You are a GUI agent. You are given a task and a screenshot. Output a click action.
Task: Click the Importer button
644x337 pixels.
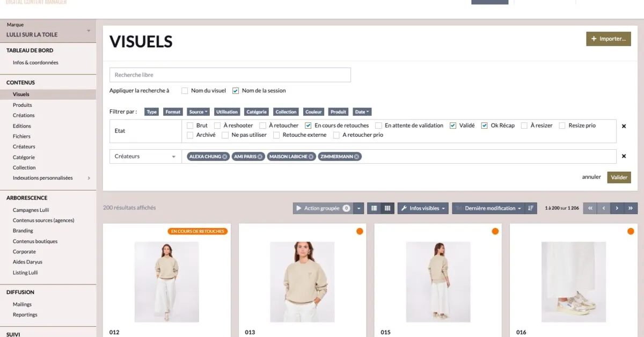coord(608,39)
